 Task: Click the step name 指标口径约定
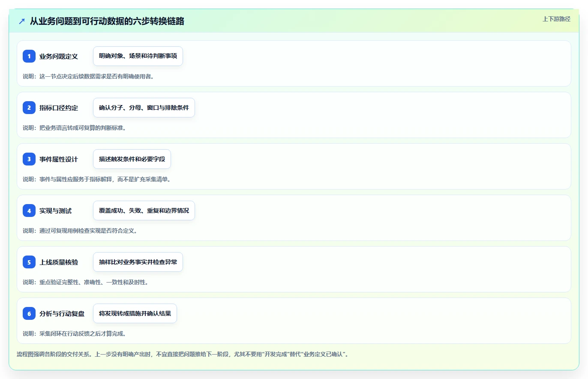[x=59, y=108]
